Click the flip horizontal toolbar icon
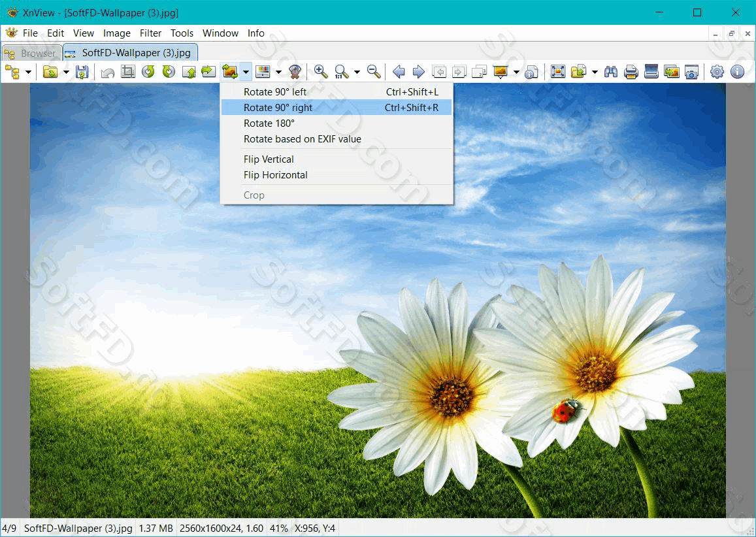The width and height of the screenshot is (756, 537). [208, 72]
